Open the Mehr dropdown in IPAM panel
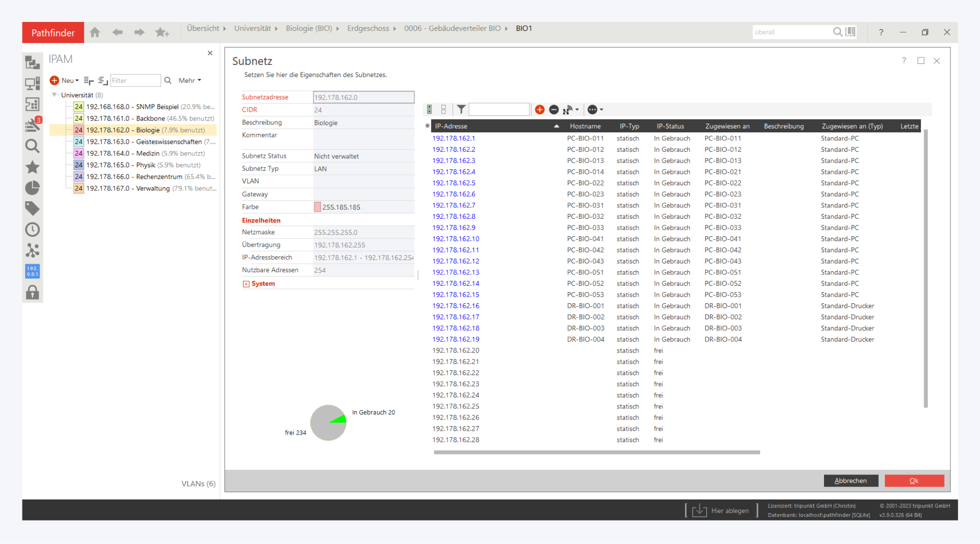The width and height of the screenshot is (980, 544). pos(189,80)
